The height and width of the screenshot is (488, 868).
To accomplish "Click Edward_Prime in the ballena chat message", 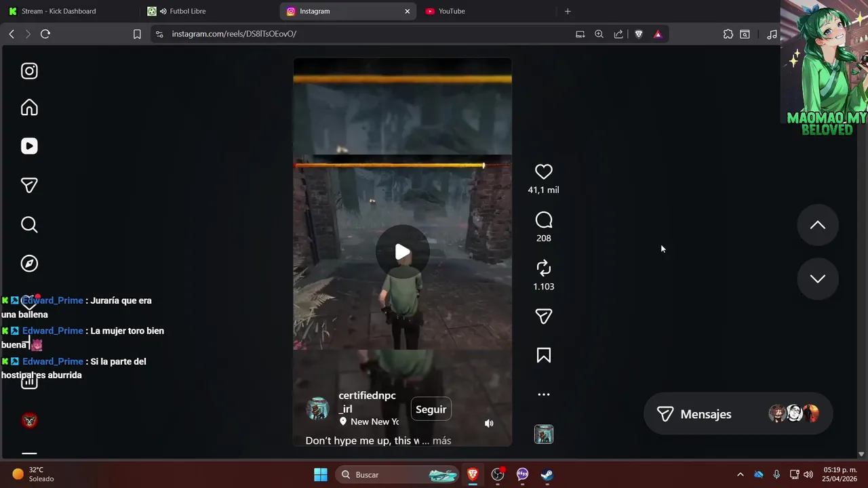I will point(53,300).
